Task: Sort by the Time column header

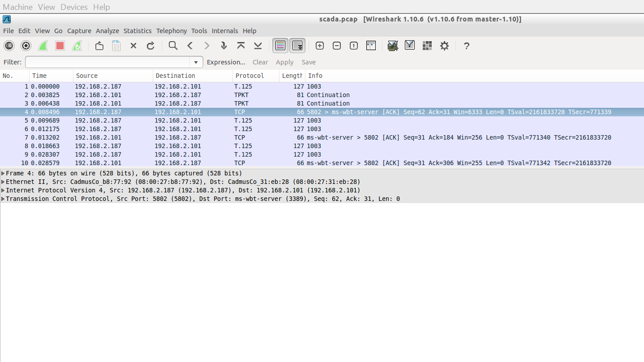Action: click(52, 76)
